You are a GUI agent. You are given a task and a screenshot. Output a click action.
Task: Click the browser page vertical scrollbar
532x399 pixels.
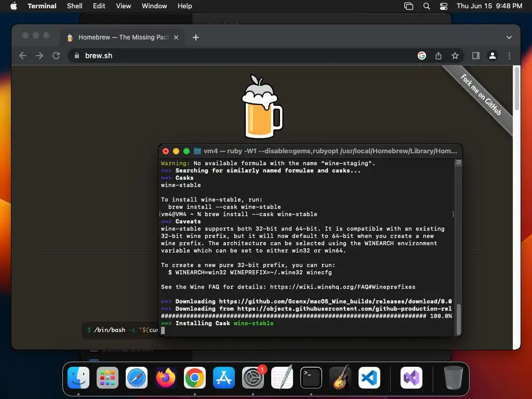point(517,88)
